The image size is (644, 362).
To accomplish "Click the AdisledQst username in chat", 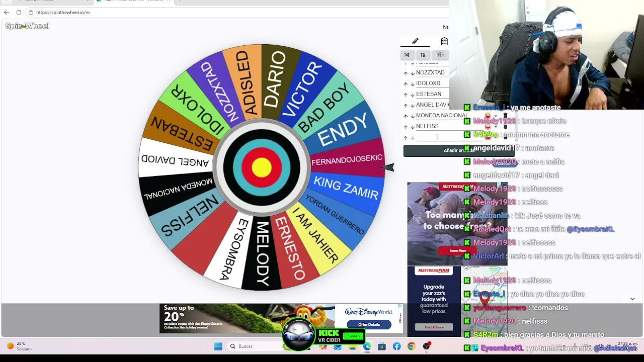I will tap(492, 229).
